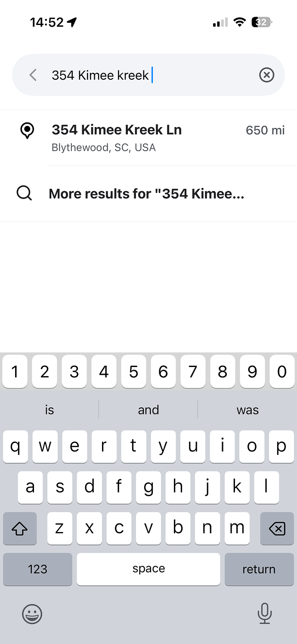Tap the emoji keyboard icon
The width and height of the screenshot is (297, 644).
coord(32,613)
